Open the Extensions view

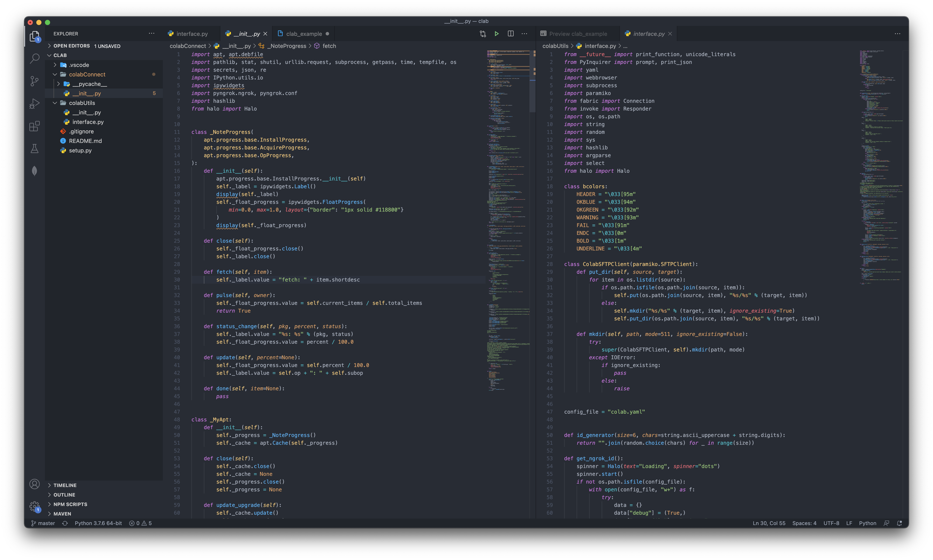click(x=34, y=126)
